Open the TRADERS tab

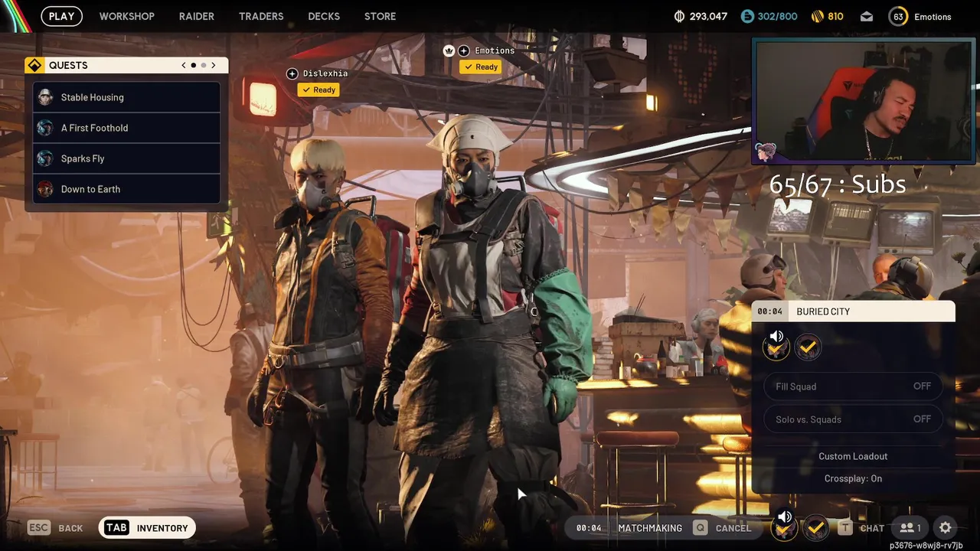(261, 16)
